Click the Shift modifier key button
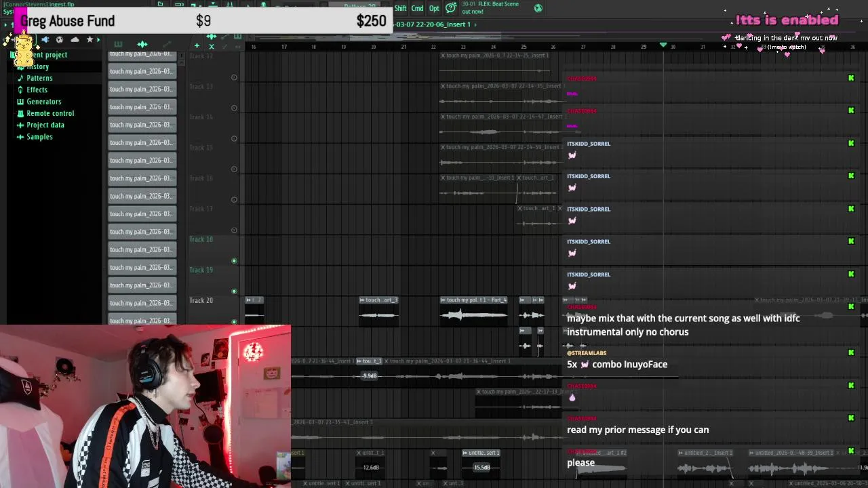Viewport: 868px width, 488px height. (400, 8)
